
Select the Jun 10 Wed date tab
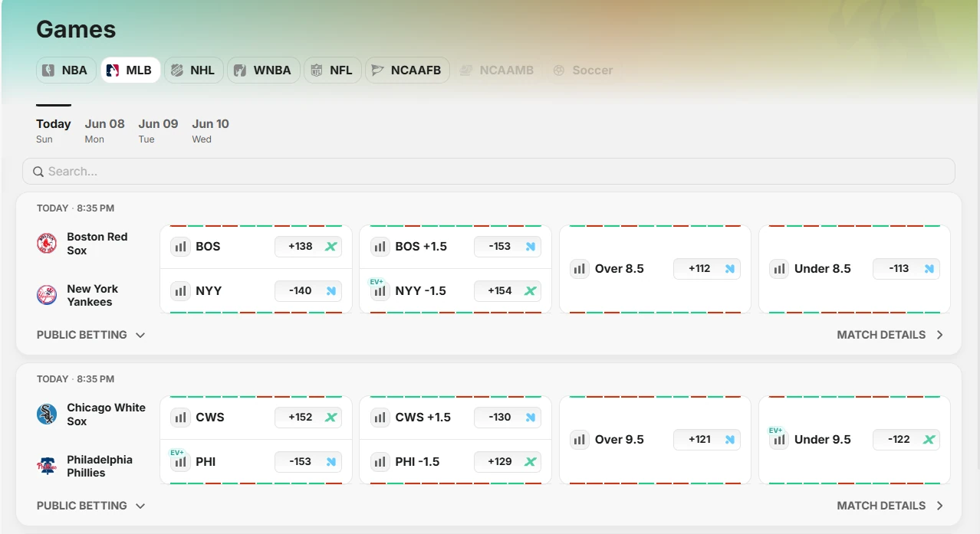[x=210, y=130]
